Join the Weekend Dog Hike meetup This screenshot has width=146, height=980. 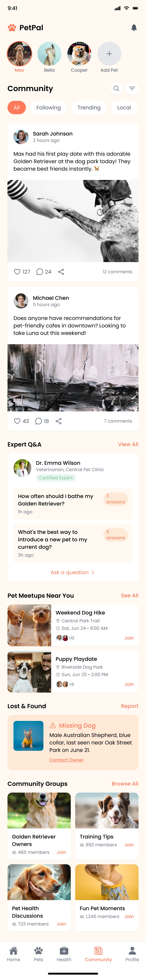129,638
